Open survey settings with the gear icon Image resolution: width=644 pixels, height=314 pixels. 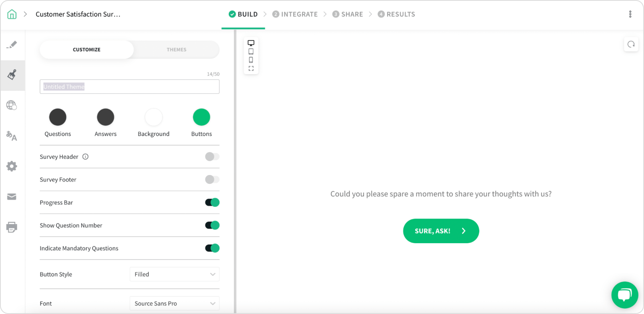13,166
